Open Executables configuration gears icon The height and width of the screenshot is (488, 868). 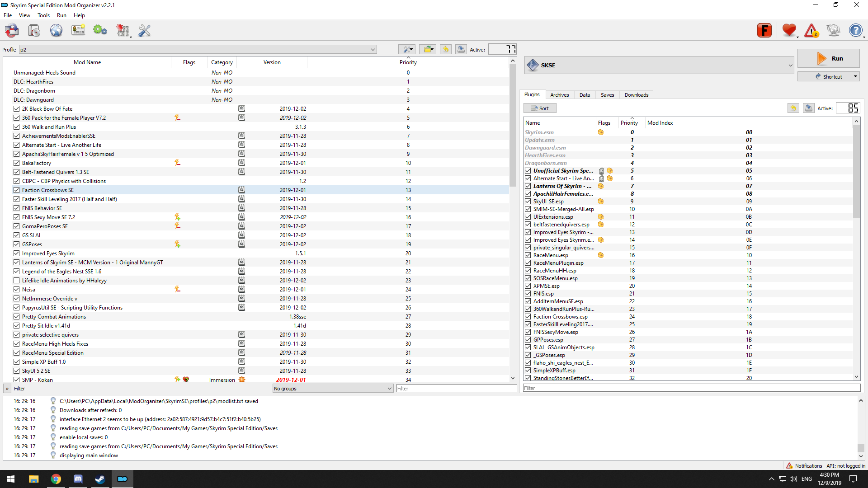pos(100,31)
